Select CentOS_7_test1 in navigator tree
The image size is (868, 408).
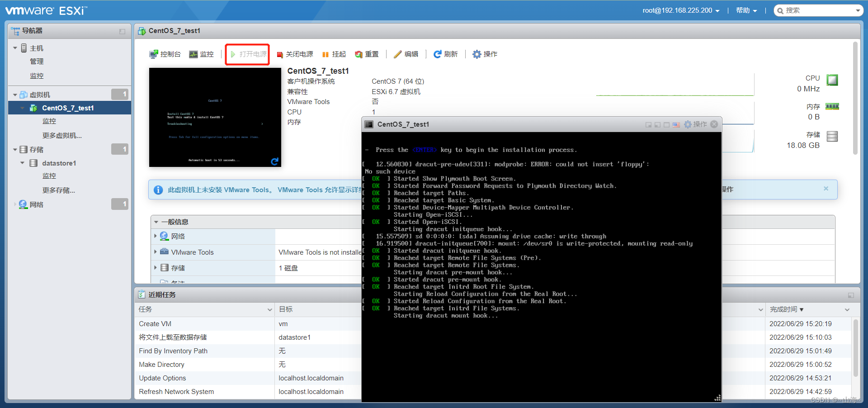click(x=68, y=108)
